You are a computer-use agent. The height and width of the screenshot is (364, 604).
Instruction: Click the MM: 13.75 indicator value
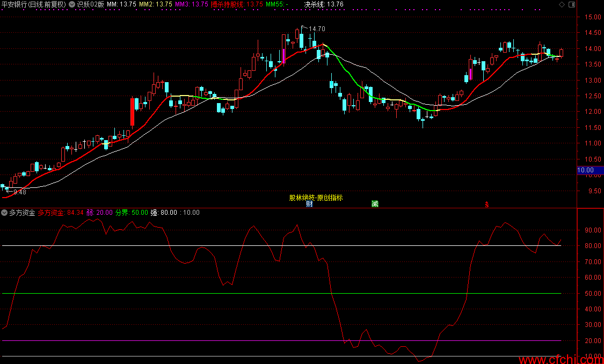point(122,5)
